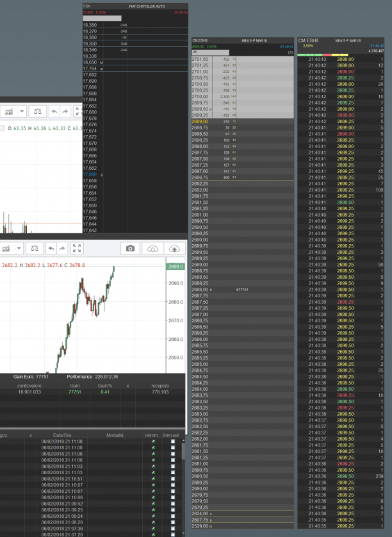Toggle fullscreen mode in lower 2699 chart
The height and width of the screenshot is (537, 392).
pos(77,248)
